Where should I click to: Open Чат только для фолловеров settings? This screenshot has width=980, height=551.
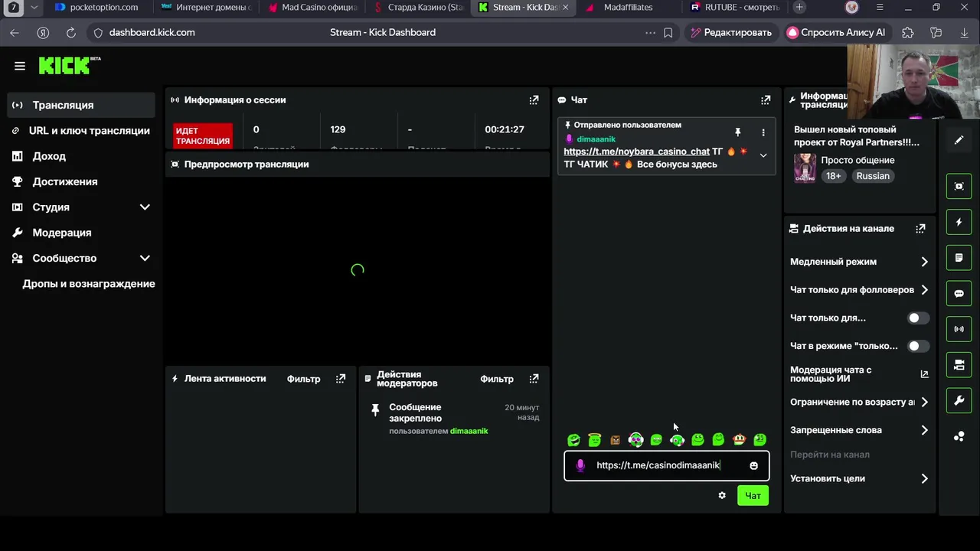(x=859, y=290)
